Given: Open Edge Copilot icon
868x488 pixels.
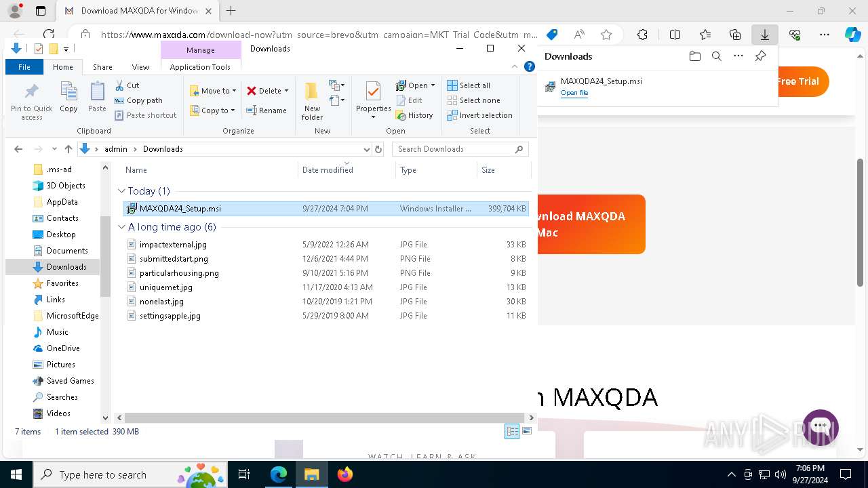Looking at the screenshot, I should [x=852, y=35].
